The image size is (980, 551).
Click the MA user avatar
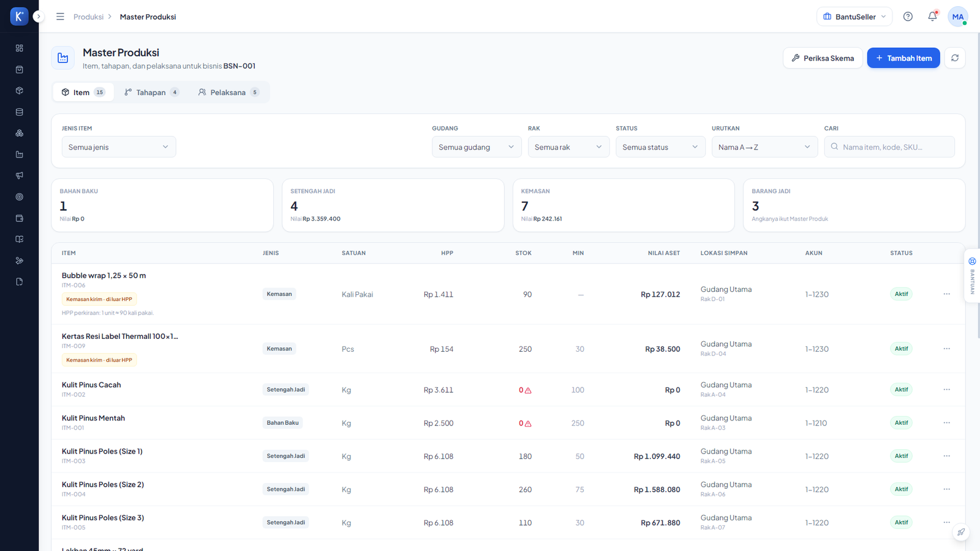click(957, 17)
